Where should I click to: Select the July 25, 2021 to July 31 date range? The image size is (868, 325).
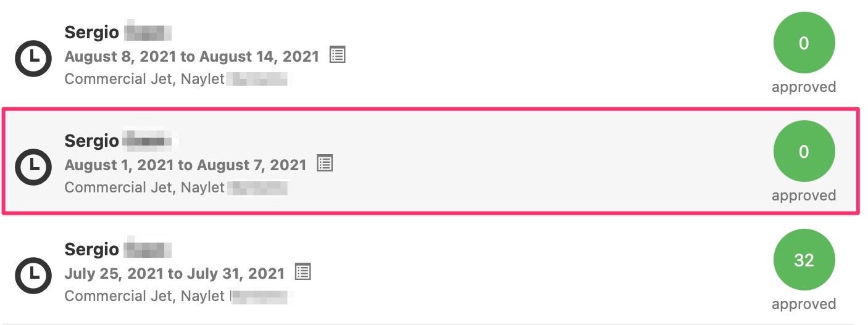pos(175,274)
